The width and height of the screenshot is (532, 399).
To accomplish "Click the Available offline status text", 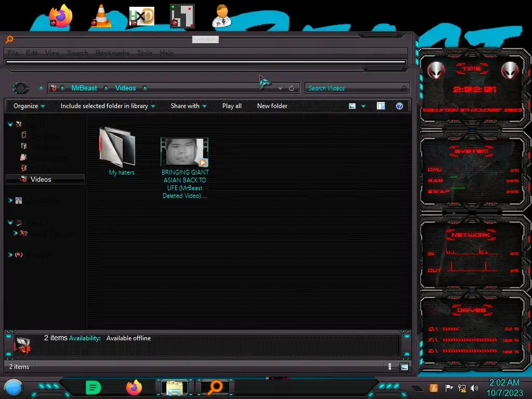I will [x=129, y=338].
